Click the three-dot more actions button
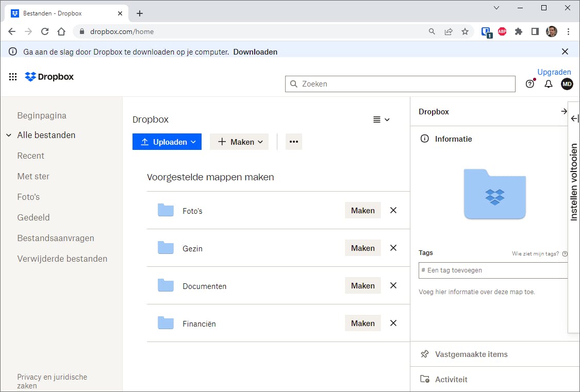The image size is (580, 392). [x=294, y=142]
